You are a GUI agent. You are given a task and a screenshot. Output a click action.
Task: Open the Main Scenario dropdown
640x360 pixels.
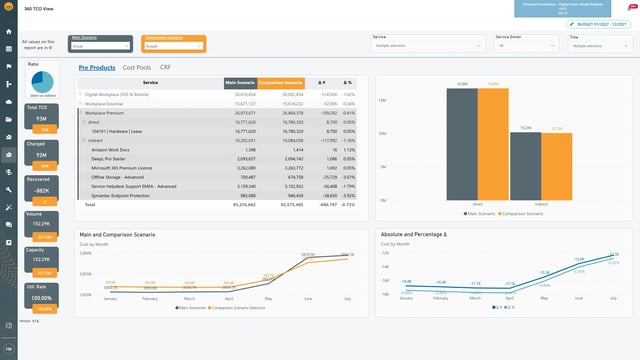pyautogui.click(x=100, y=46)
